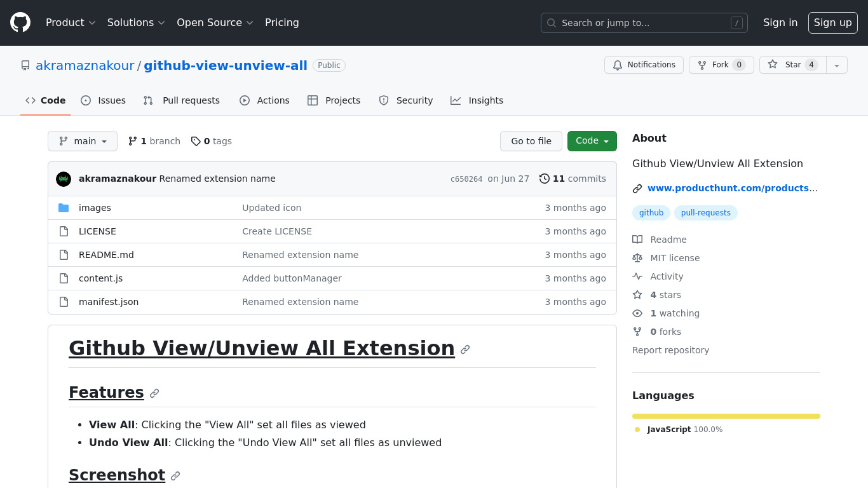
Task: View repository Activity link
Action: point(658,276)
